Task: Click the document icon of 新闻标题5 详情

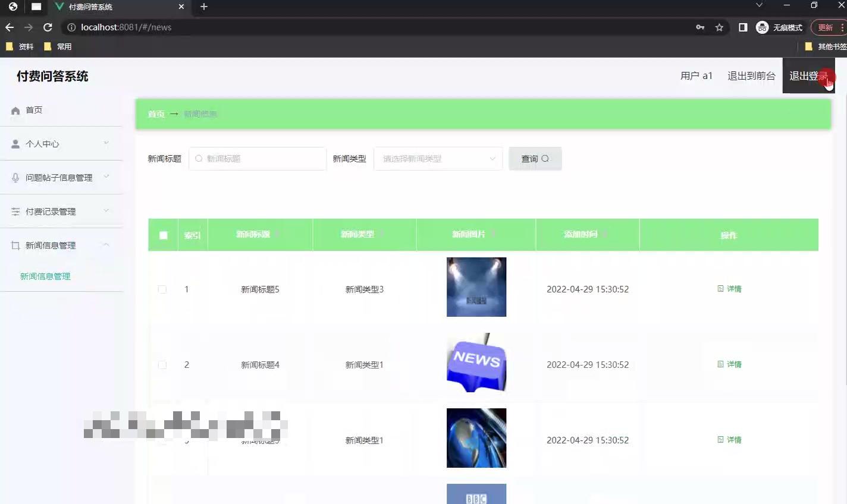Action: point(720,289)
